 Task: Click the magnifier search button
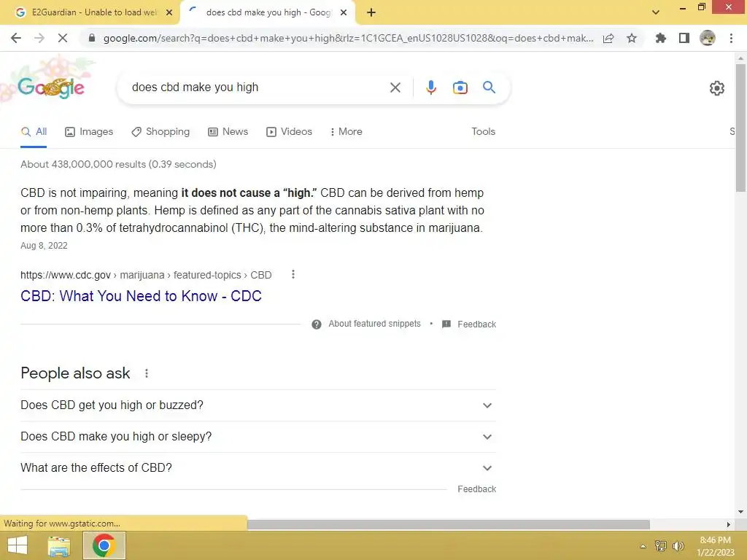tap(489, 87)
